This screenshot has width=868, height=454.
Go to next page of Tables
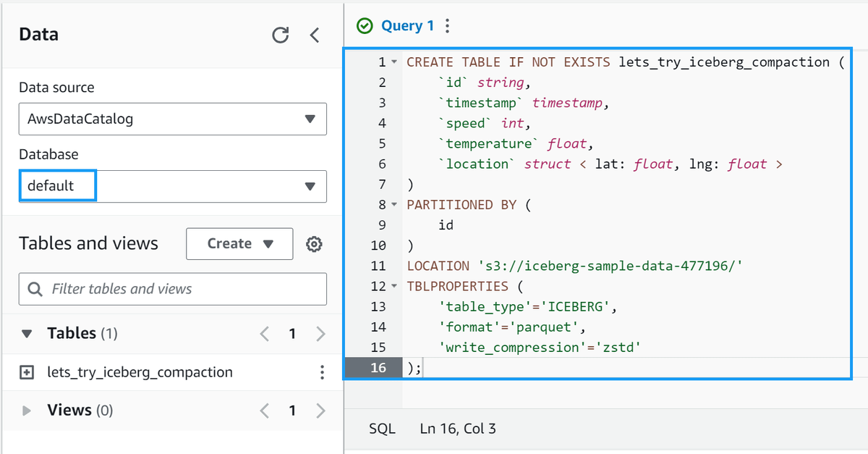pos(320,334)
